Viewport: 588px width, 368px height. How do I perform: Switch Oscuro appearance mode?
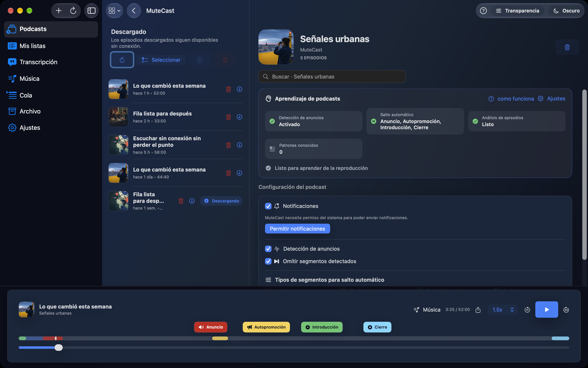click(x=566, y=11)
